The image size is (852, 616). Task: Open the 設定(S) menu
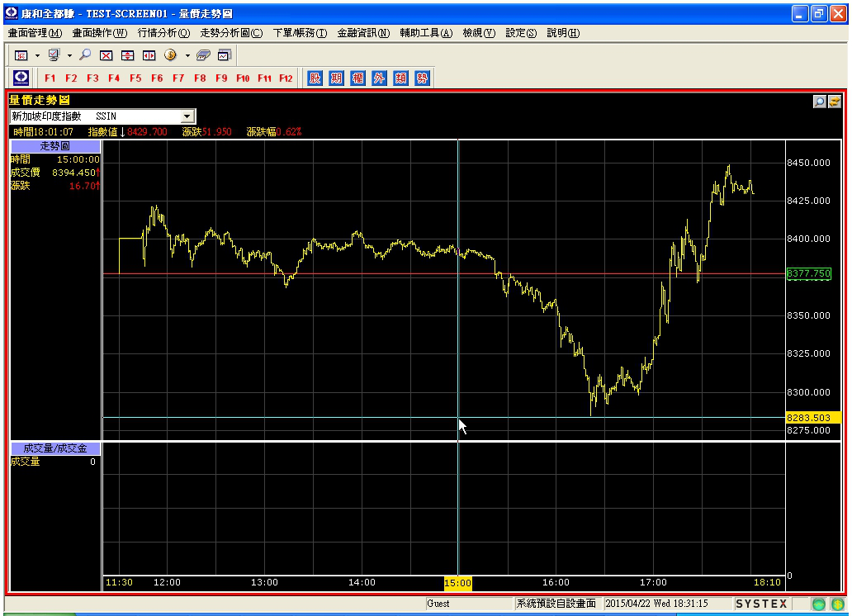[x=521, y=33]
